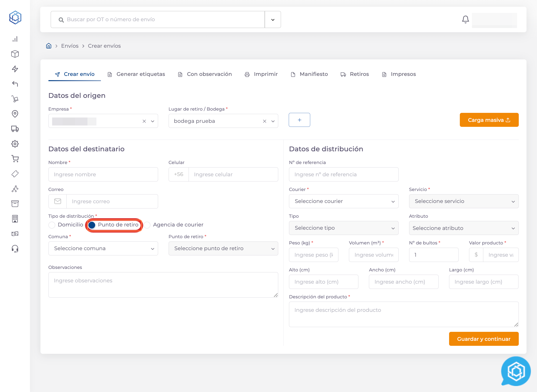Click the notification bell icon
This screenshot has height=392, width=537.
tap(465, 19)
